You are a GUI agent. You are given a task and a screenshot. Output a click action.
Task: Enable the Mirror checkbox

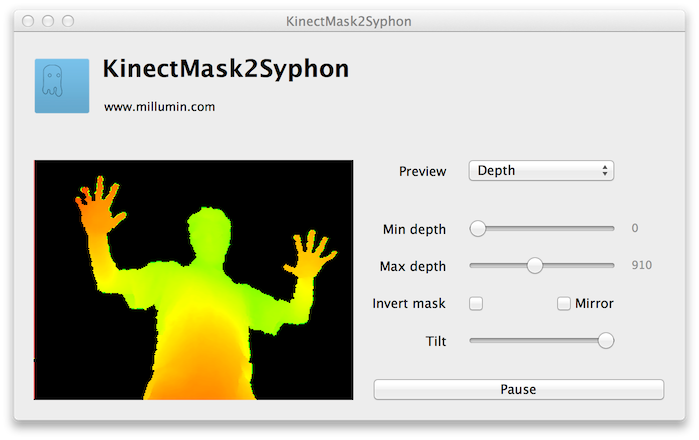(x=563, y=304)
